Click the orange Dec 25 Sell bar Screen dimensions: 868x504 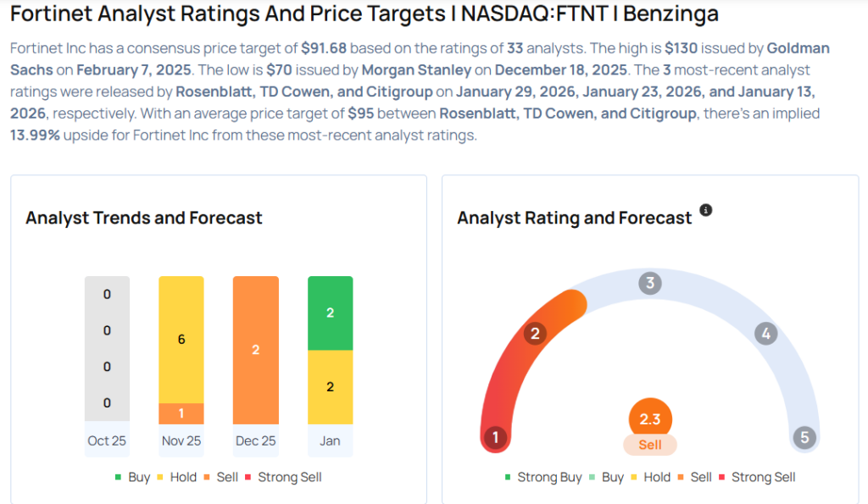click(x=255, y=349)
